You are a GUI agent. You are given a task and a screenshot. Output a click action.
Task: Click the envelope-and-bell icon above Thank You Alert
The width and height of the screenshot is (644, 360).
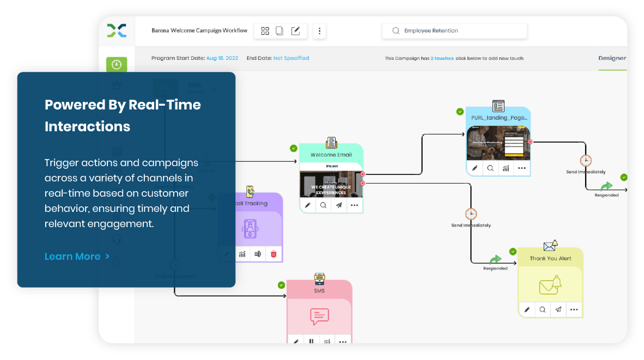(x=550, y=246)
